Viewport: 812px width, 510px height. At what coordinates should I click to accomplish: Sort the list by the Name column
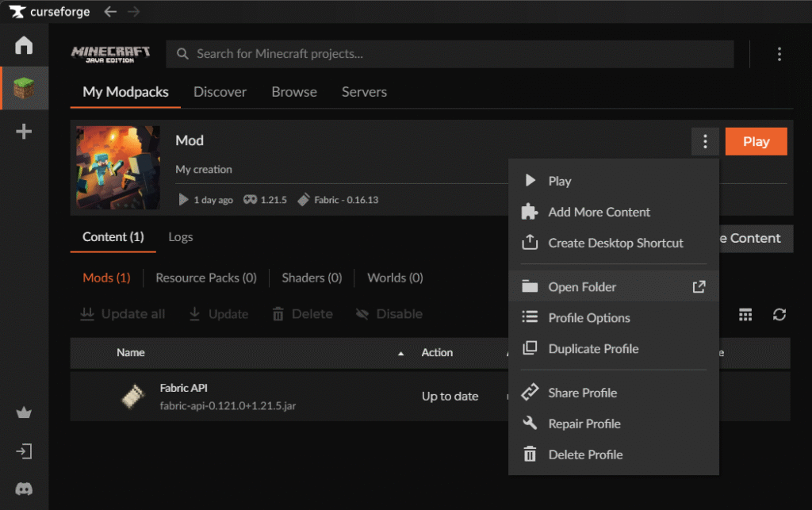[131, 353]
